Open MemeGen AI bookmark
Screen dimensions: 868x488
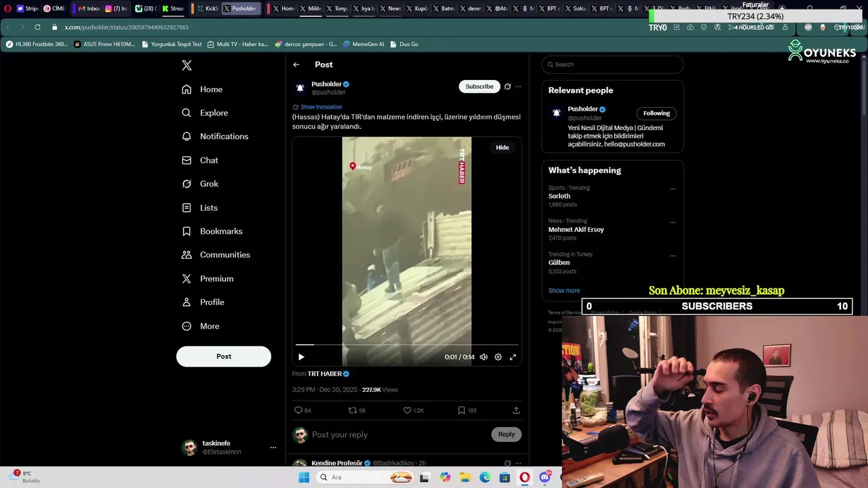pyautogui.click(x=363, y=44)
